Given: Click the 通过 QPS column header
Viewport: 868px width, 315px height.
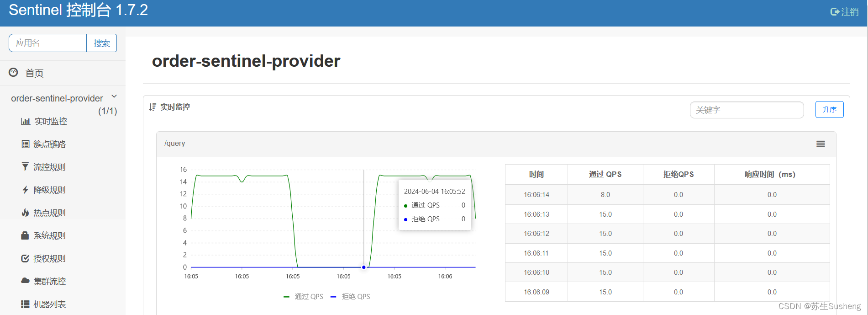Looking at the screenshot, I should (605, 174).
